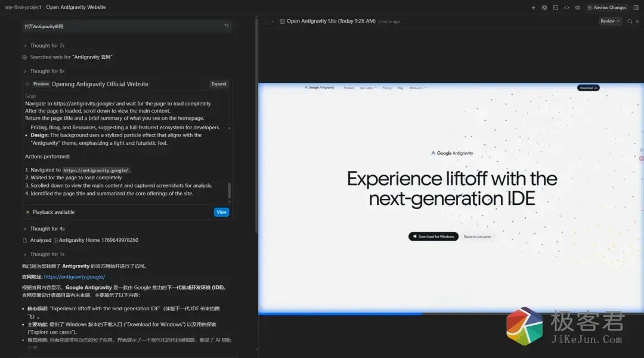Click the back arrow in preview header
The height and width of the screenshot is (358, 644).
coord(266,21)
